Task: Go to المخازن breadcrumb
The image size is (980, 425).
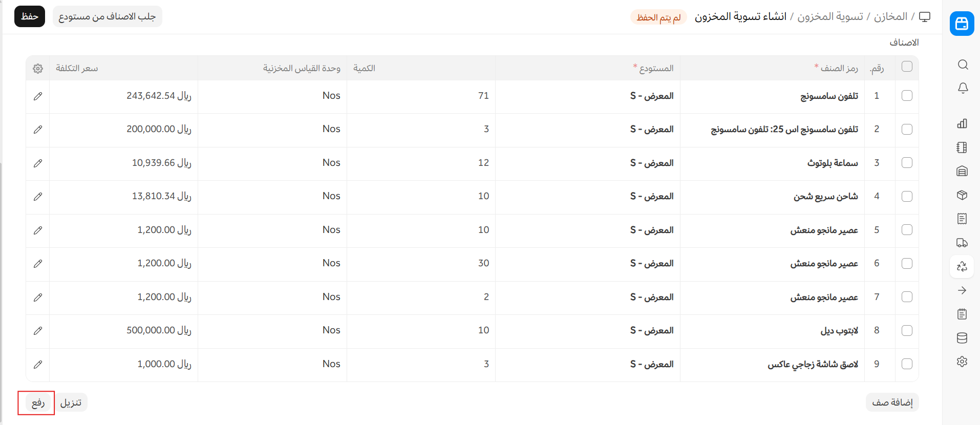Action: click(x=890, y=17)
